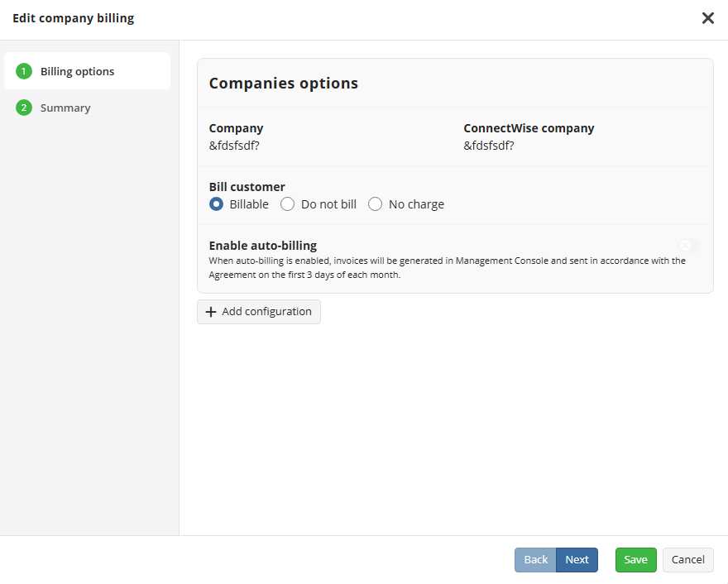Image resolution: width=728 pixels, height=584 pixels.
Task: Click the Companies options heading
Action: point(283,83)
